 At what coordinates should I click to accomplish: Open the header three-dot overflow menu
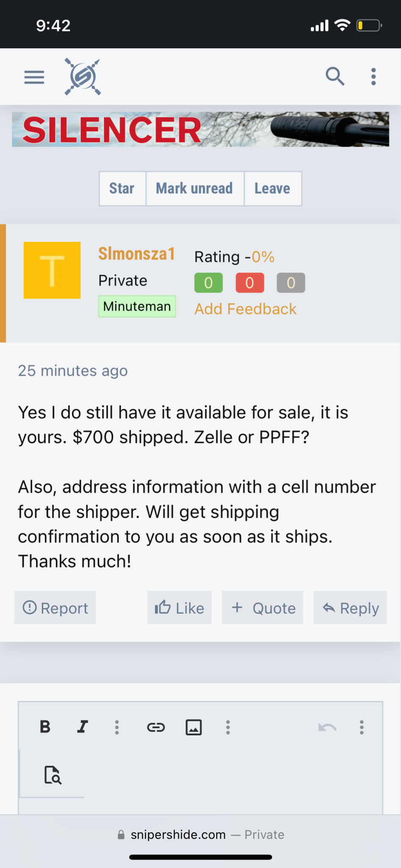pyautogui.click(x=373, y=77)
